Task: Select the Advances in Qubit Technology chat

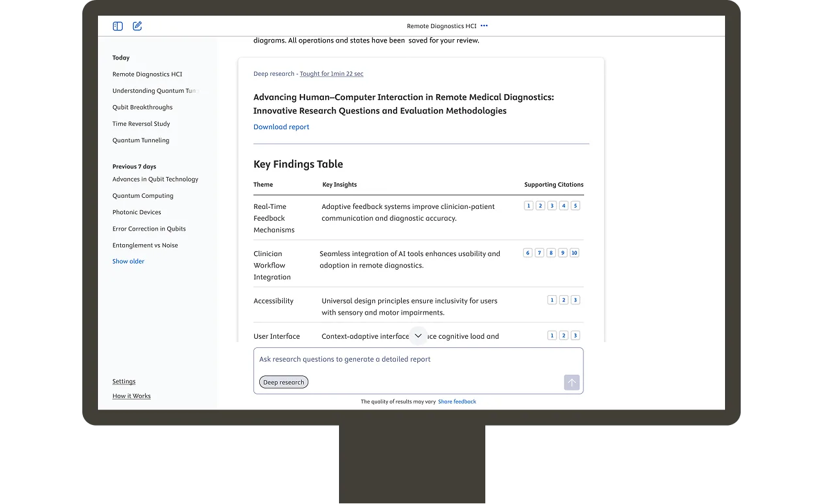Action: [155, 179]
